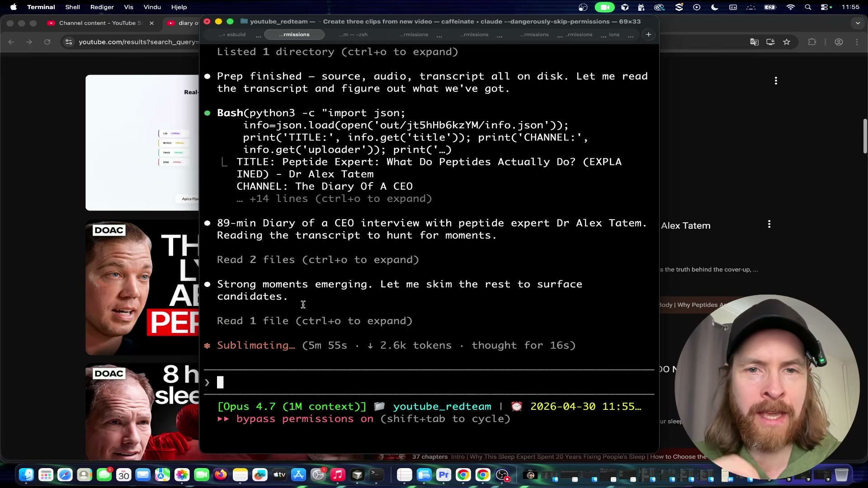This screenshot has height=488, width=868.
Task: Open the battery status menu
Action: (770, 7)
